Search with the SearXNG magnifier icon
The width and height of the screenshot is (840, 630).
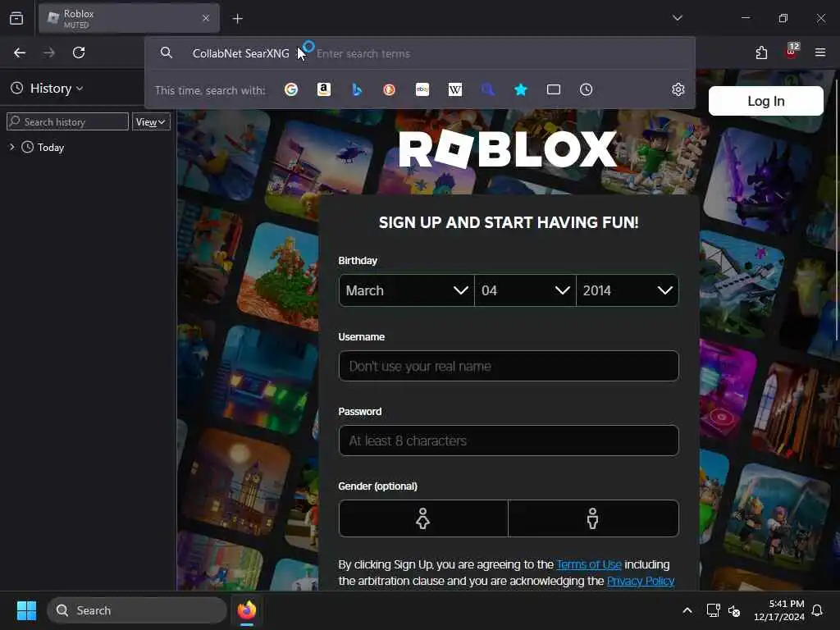tap(487, 89)
